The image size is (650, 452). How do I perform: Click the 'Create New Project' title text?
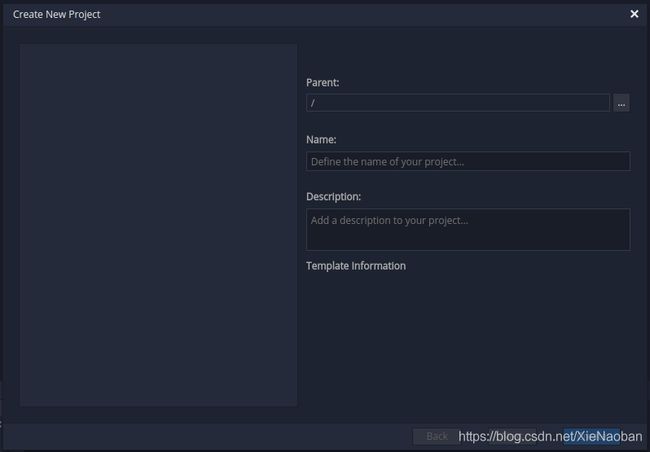(56, 14)
